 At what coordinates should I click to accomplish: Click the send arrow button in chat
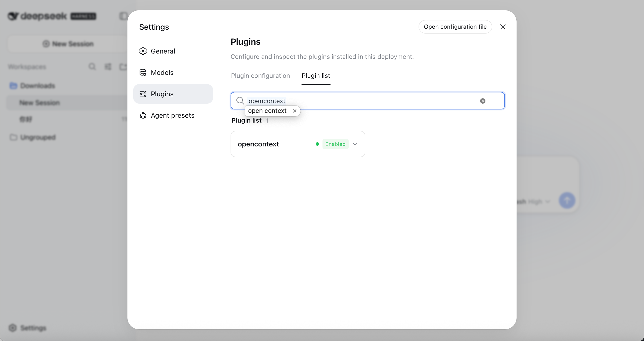coord(567,200)
